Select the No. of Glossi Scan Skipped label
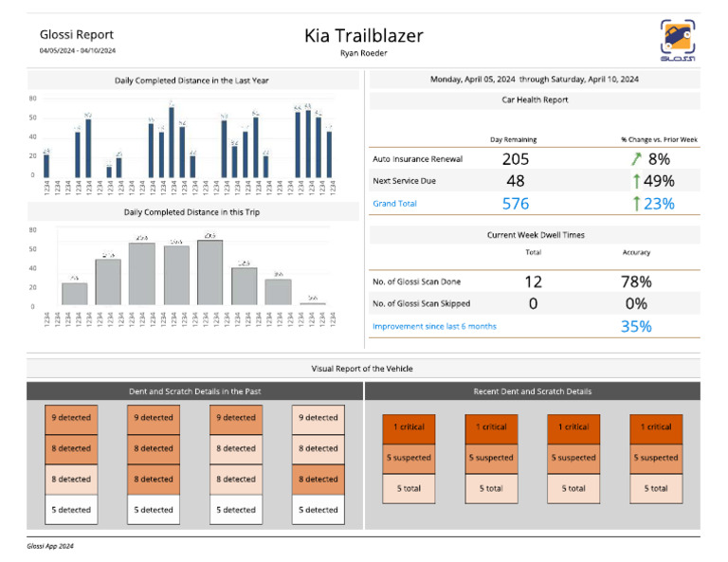 click(x=421, y=303)
